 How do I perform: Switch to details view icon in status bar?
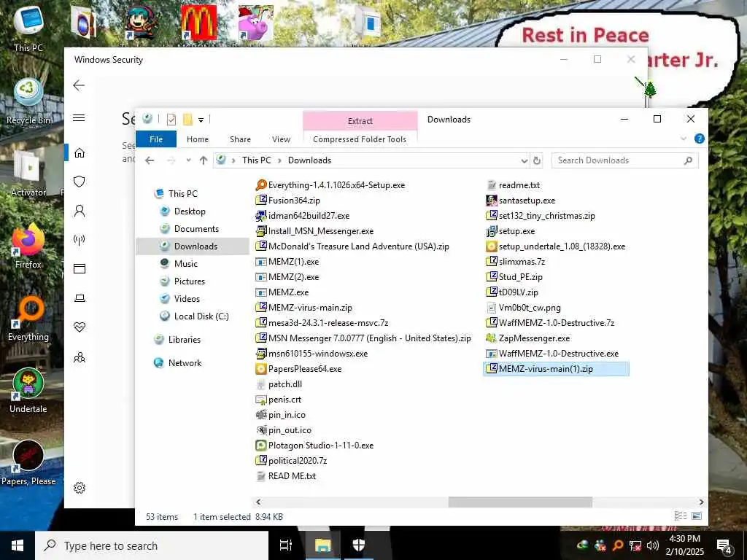pyautogui.click(x=681, y=516)
